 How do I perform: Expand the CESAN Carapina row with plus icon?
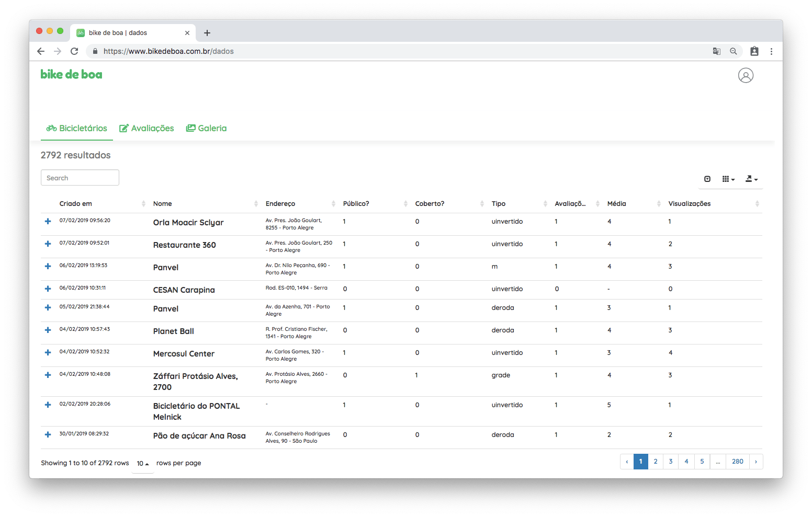48,289
